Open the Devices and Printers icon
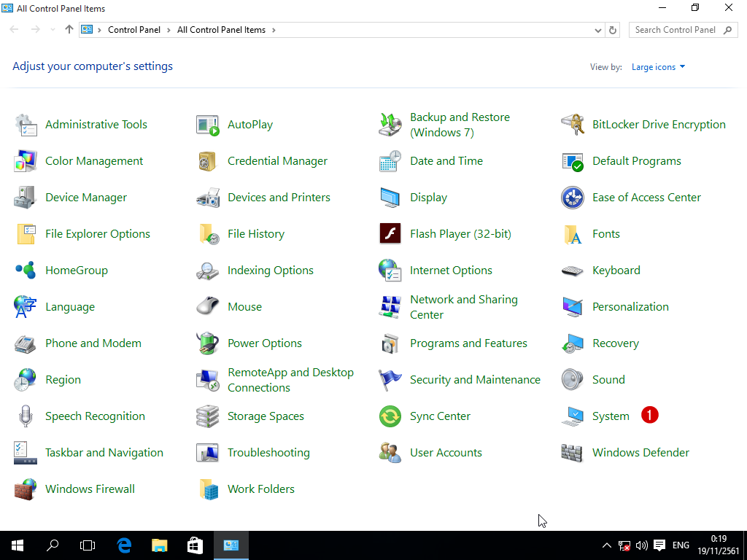The width and height of the screenshot is (747, 560). [208, 198]
